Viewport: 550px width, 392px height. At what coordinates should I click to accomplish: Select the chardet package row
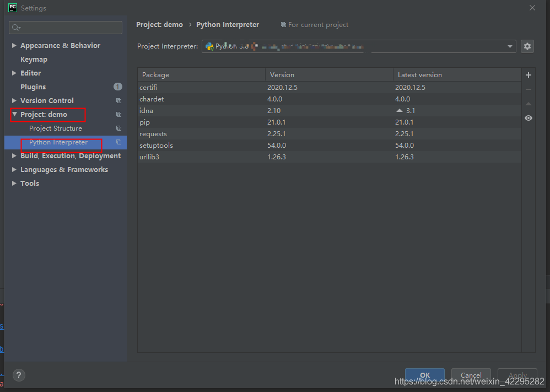tap(330, 99)
